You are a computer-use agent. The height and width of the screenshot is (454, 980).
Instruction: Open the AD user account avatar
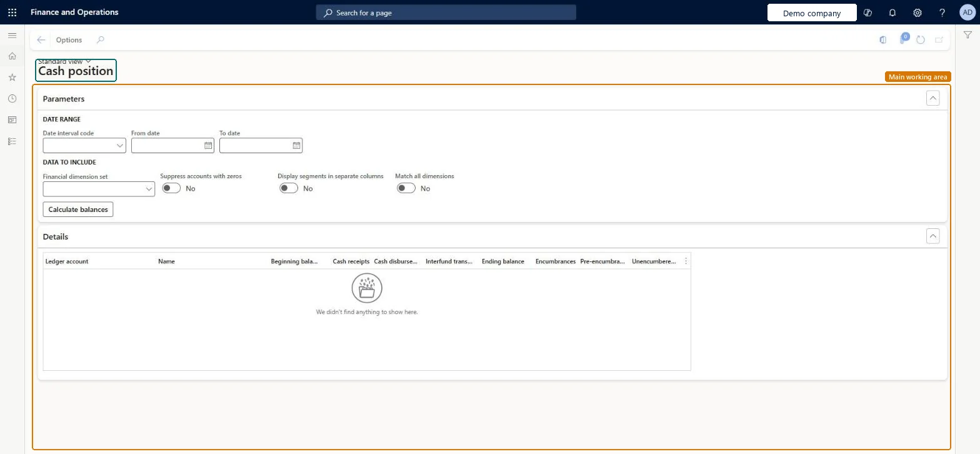tap(967, 13)
